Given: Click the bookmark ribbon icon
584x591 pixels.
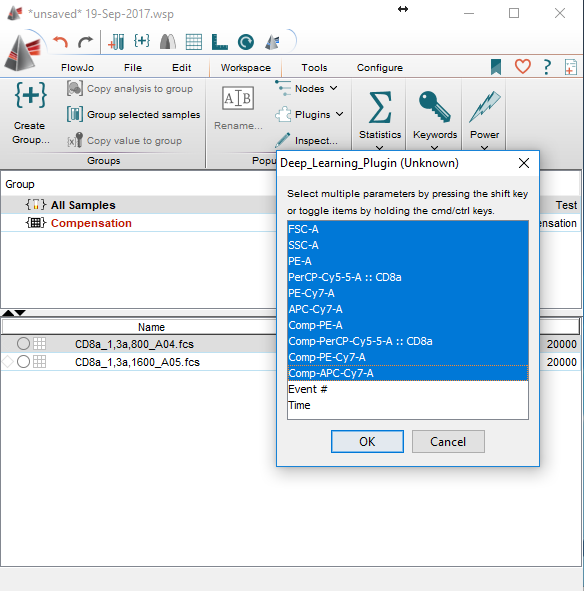Looking at the screenshot, I should (496, 67).
